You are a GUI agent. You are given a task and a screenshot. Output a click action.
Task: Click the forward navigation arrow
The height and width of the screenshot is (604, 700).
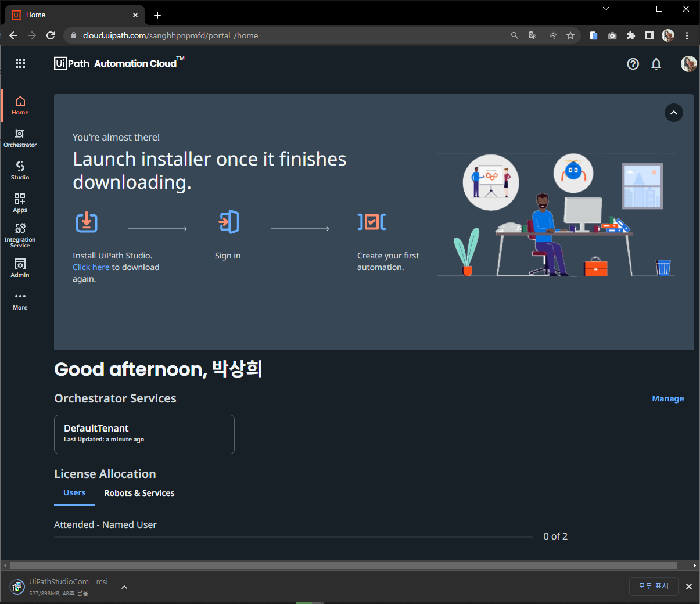coord(32,35)
